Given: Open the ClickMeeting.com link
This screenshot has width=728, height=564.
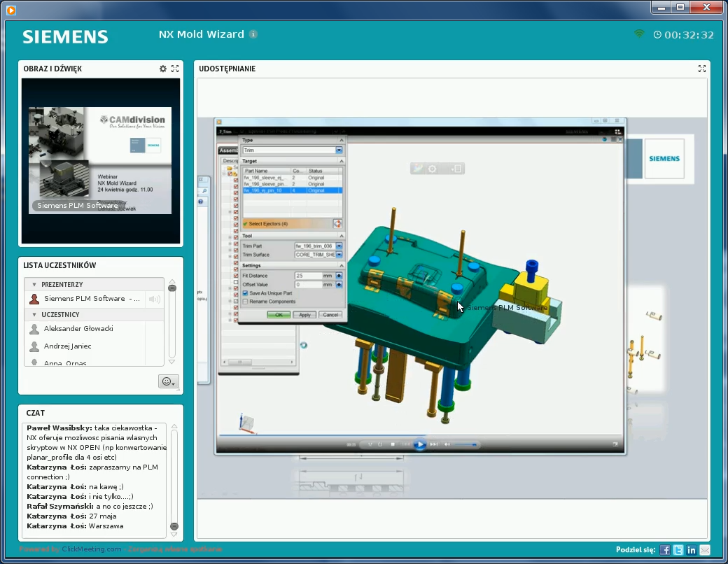Looking at the screenshot, I should (92, 549).
